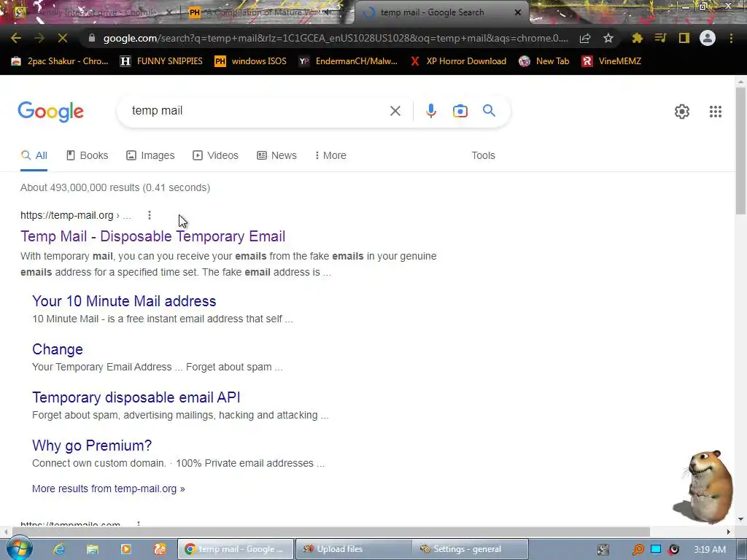View site information via the padlock icon
This screenshot has height=560, width=747.
click(92, 38)
